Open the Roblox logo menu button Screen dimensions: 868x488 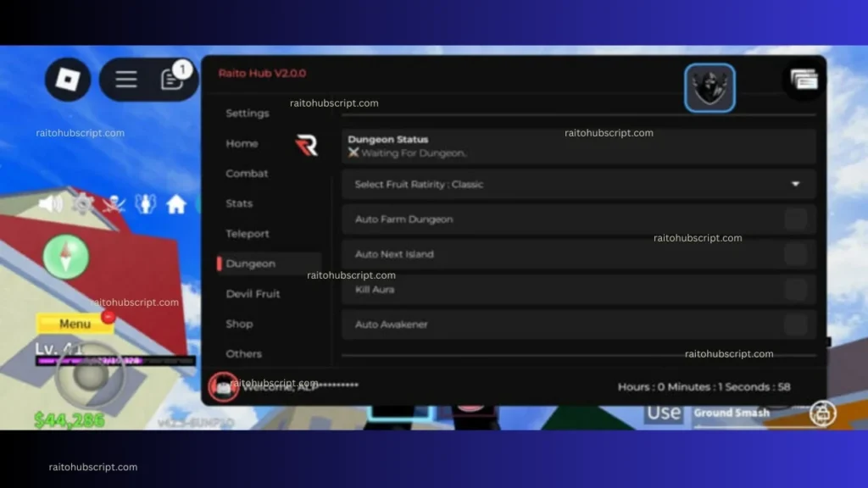pos(68,79)
